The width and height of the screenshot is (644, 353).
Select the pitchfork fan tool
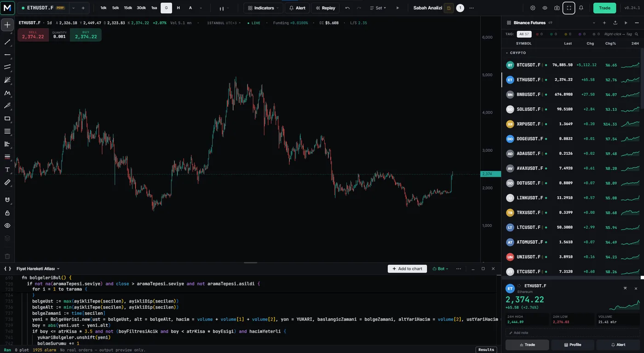(x=7, y=80)
